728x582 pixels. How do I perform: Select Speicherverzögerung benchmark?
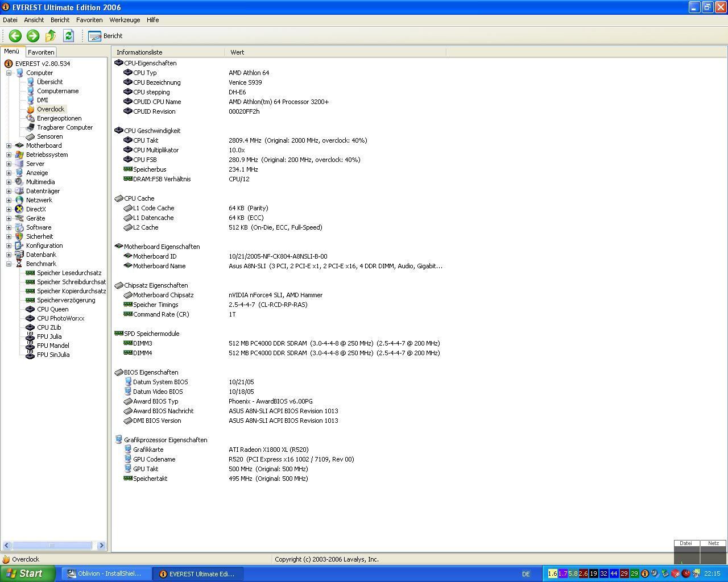(x=66, y=300)
